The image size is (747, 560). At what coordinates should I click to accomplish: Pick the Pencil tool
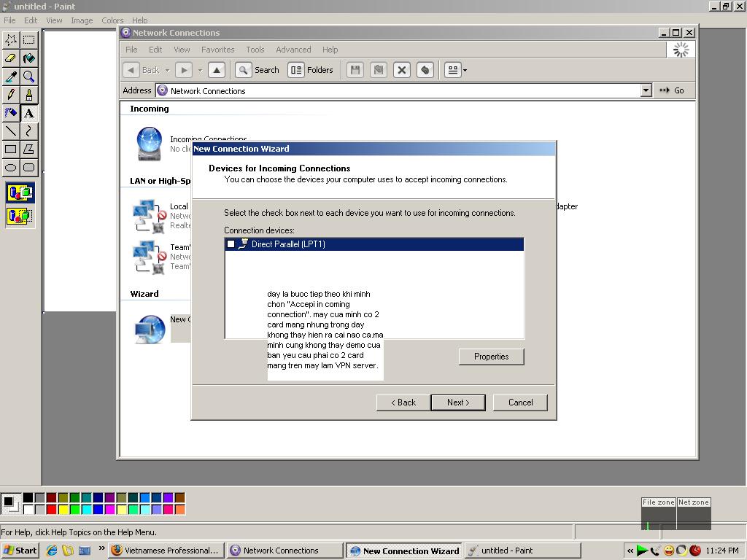pyautogui.click(x=11, y=95)
